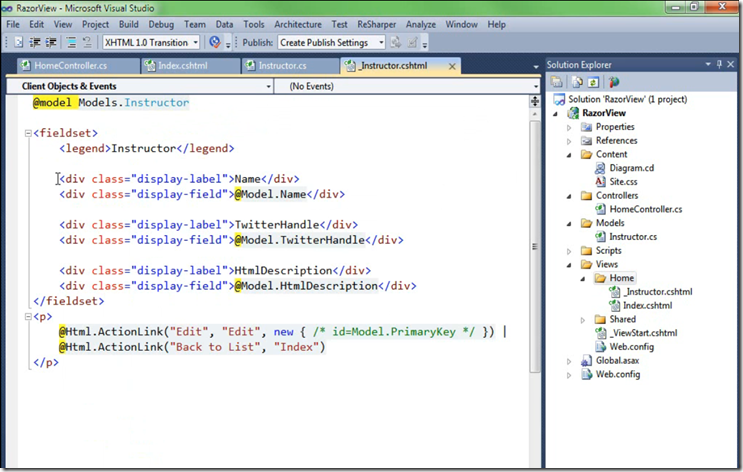Click the code line containing @Model.TwitterHandle
Viewport: 743px width, 472px height.
click(231, 240)
